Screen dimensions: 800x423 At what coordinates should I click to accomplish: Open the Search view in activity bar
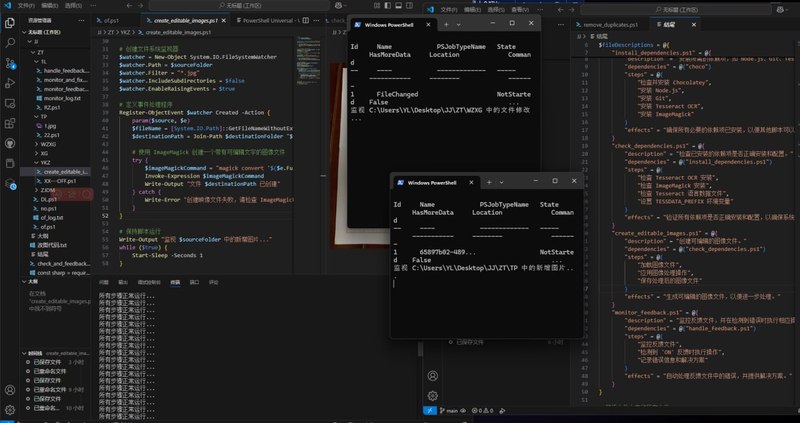coord(10,42)
